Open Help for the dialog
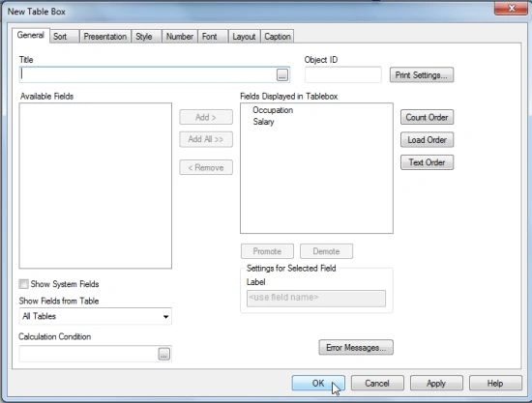The image size is (532, 403). point(495,383)
